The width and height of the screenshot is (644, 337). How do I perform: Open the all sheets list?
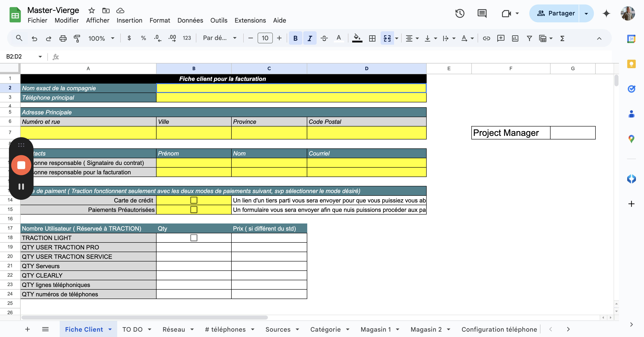tap(45, 329)
